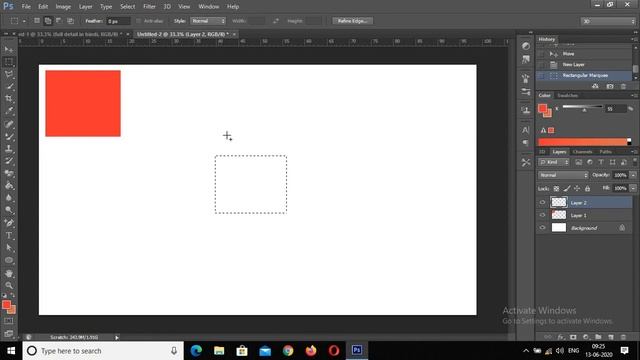Select the New Layer history state
640x360 pixels.
(x=584, y=64)
